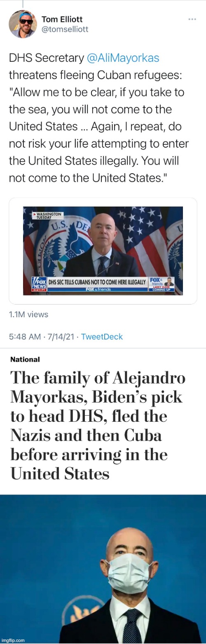206x644 pixels.
Task: Click the Tom Elliott display name
Action: coord(63,19)
